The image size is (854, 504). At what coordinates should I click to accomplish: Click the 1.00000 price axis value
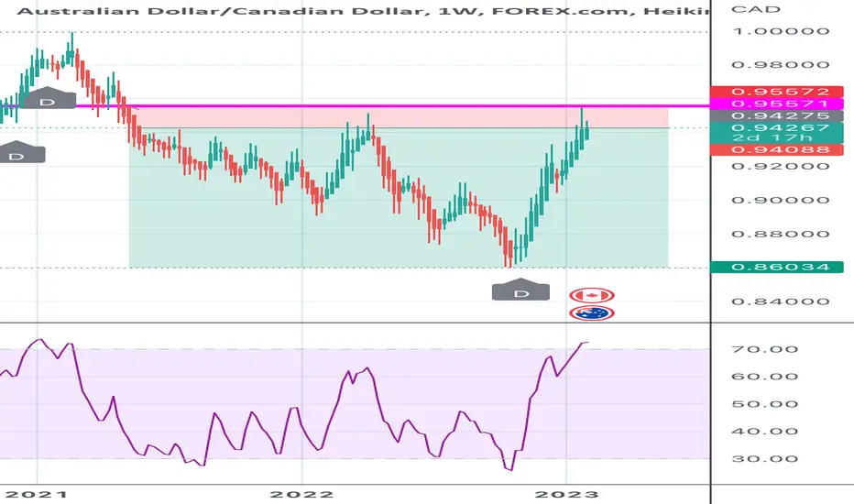click(781, 31)
